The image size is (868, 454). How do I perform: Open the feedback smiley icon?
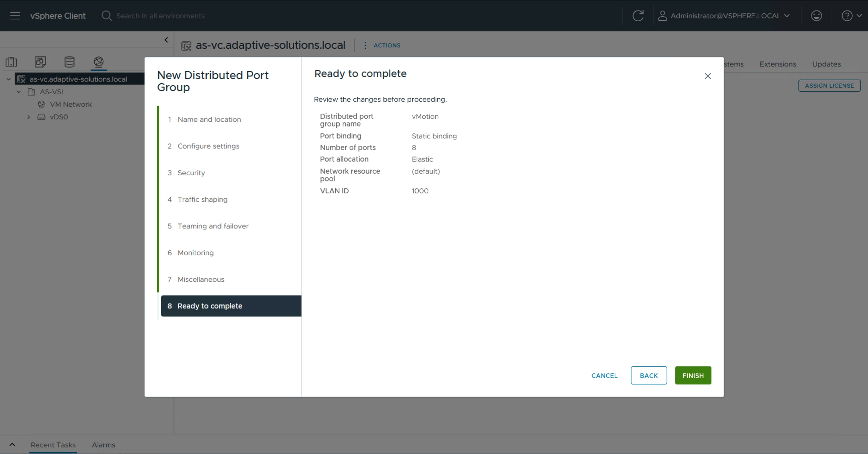(816, 16)
